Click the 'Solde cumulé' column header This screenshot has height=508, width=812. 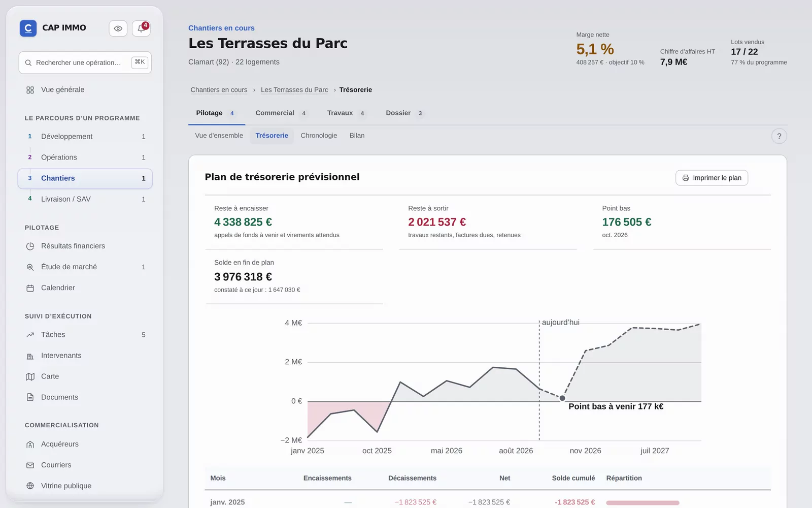tap(573, 478)
